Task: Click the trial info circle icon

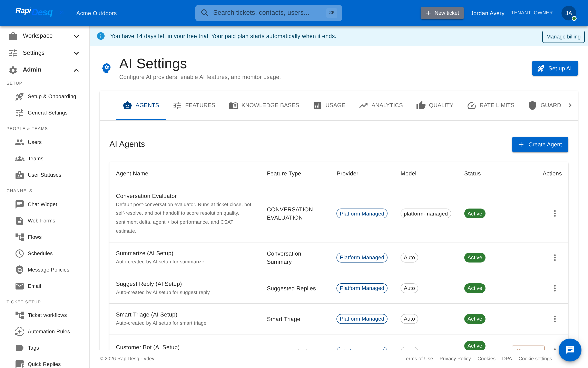Action: [101, 36]
